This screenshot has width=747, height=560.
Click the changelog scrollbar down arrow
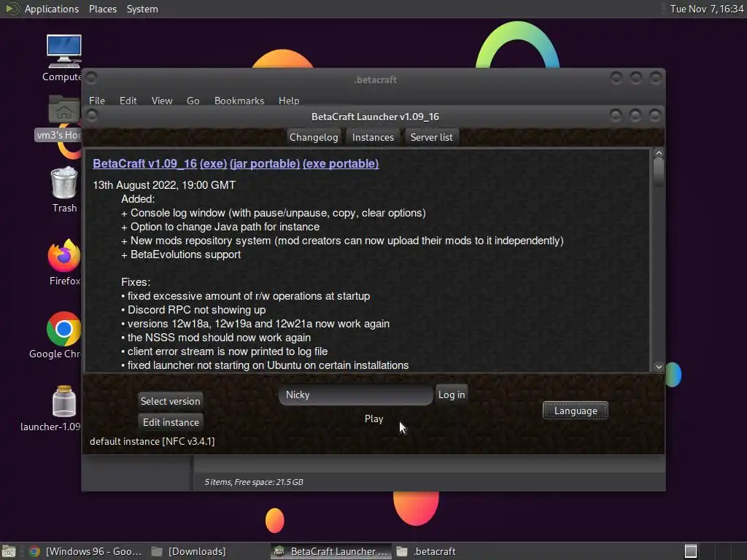click(659, 367)
